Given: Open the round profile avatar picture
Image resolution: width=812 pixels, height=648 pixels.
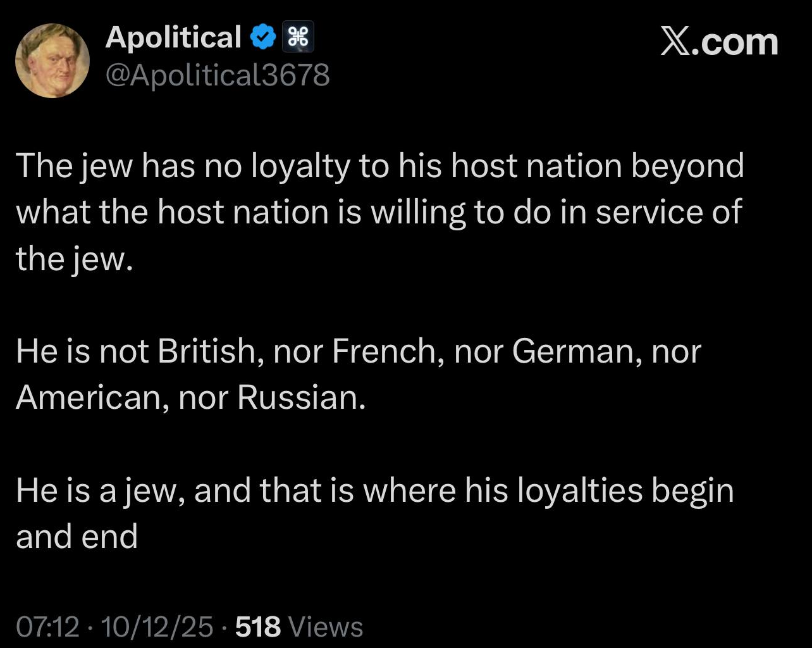Looking at the screenshot, I should pyautogui.click(x=52, y=61).
